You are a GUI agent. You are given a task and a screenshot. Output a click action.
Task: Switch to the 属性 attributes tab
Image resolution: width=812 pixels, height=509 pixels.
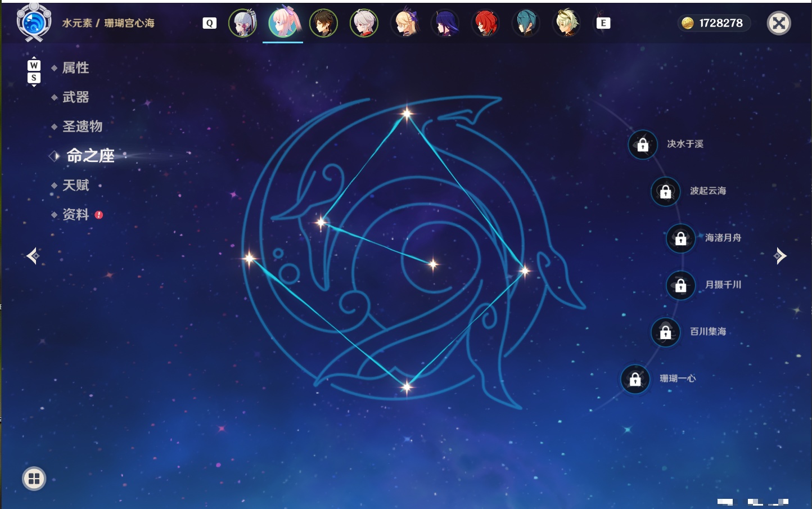point(75,68)
